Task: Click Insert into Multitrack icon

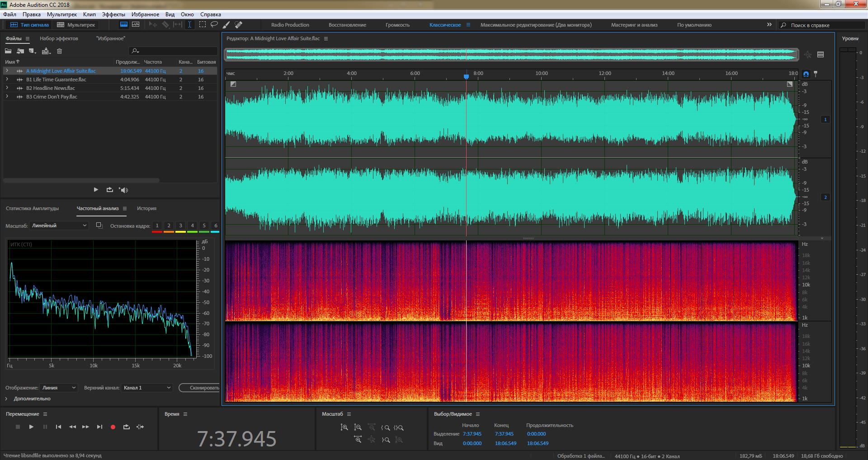Action: [46, 51]
